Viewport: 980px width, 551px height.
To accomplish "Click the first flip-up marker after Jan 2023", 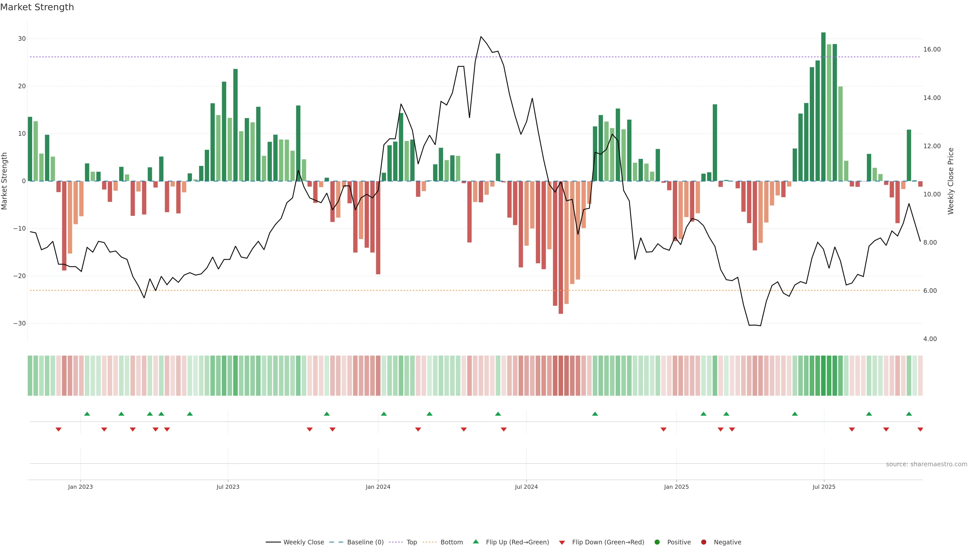I will (87, 414).
